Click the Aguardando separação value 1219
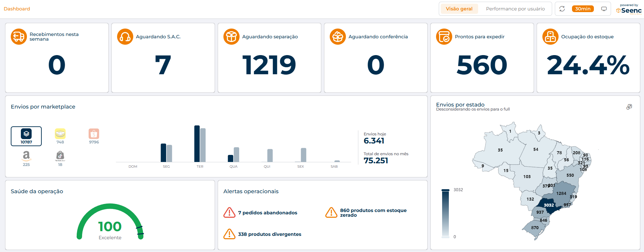 tap(269, 65)
